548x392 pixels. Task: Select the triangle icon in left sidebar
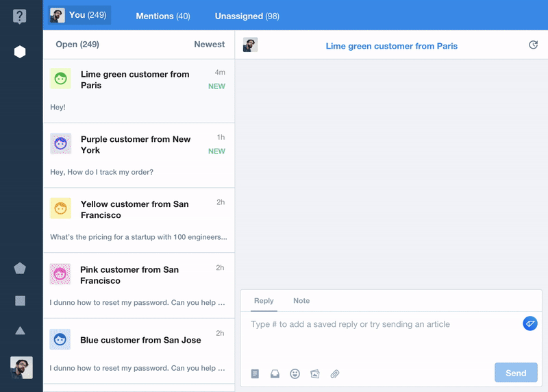pos(20,330)
